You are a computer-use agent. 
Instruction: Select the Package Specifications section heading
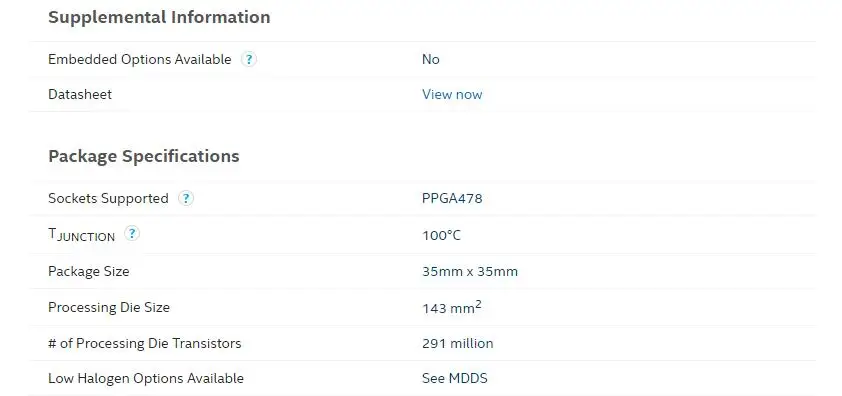click(144, 156)
